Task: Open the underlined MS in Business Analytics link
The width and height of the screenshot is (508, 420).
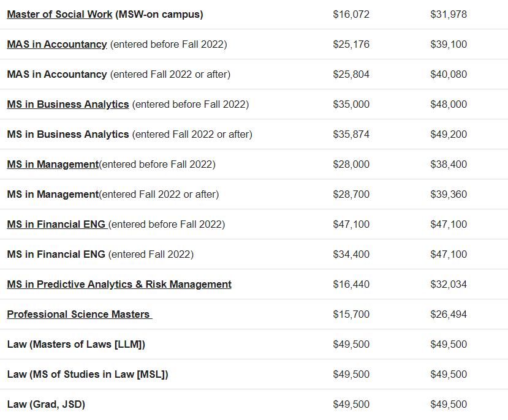Action: (68, 104)
